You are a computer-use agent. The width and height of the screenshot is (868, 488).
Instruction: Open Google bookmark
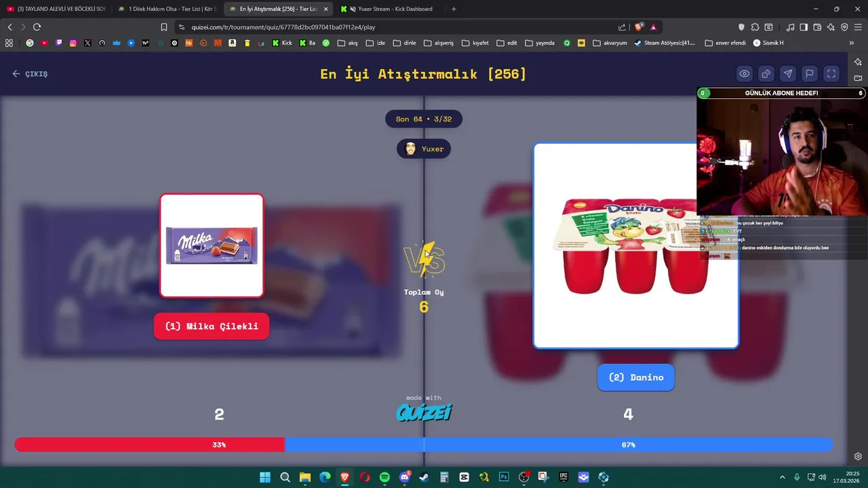[30, 43]
